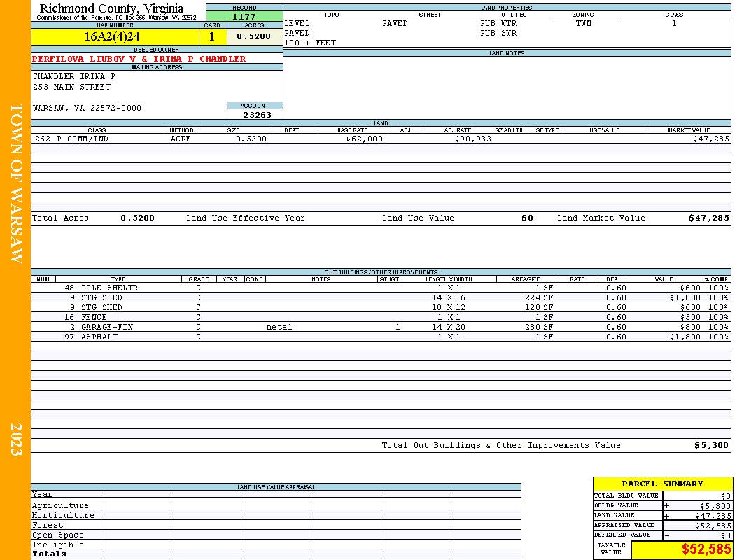Select GARAGE-FIN outbuilding type

point(107,328)
